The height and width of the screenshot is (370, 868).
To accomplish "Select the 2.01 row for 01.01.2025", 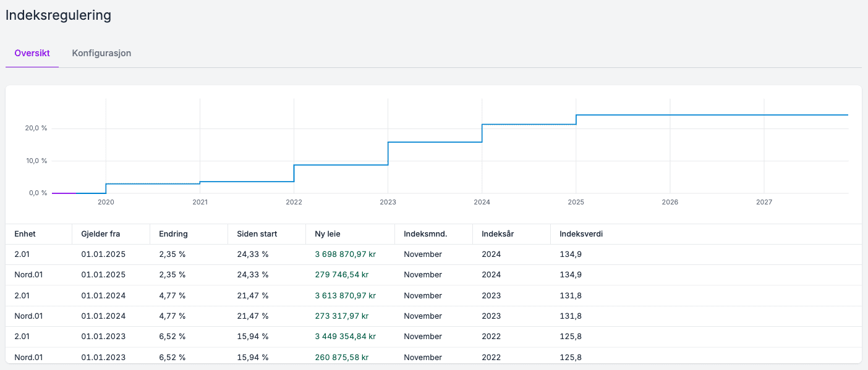I will tap(433, 254).
